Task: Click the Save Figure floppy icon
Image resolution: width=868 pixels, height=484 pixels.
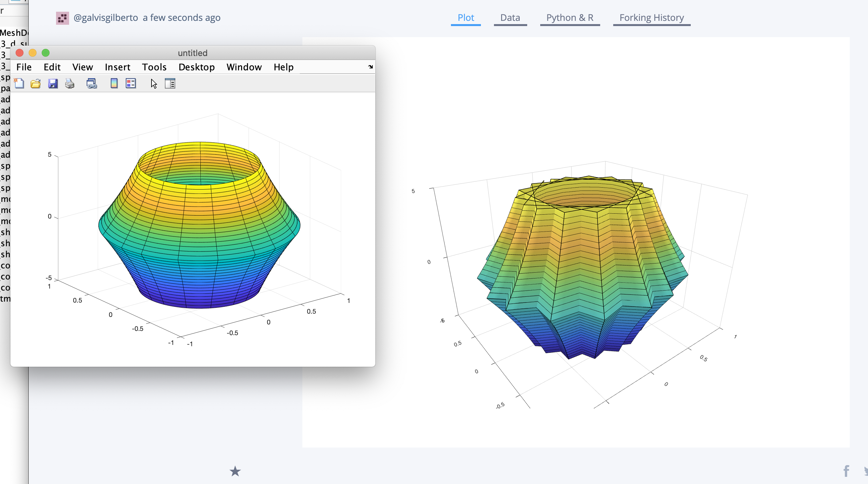Action: tap(53, 83)
